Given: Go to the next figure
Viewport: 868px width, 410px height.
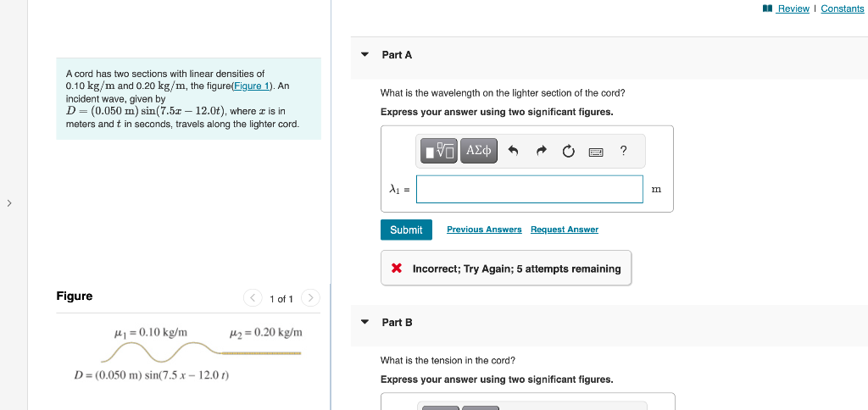Looking at the screenshot, I should 310,298.
